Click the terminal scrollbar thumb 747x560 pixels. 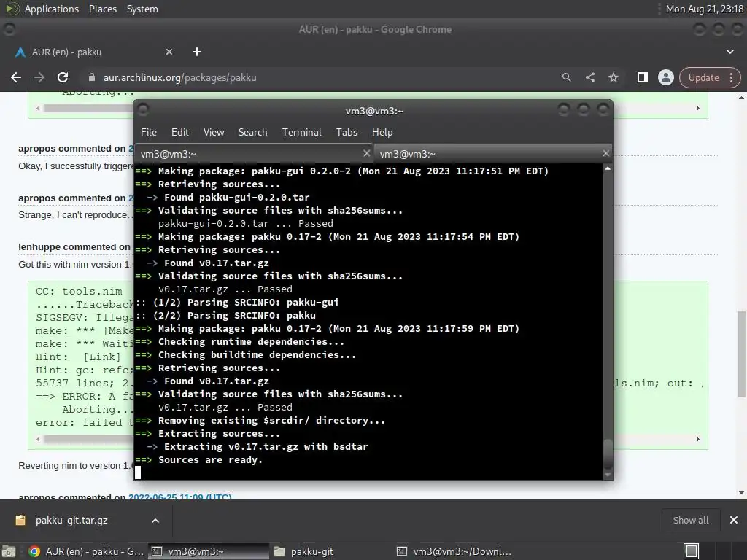[x=608, y=454]
